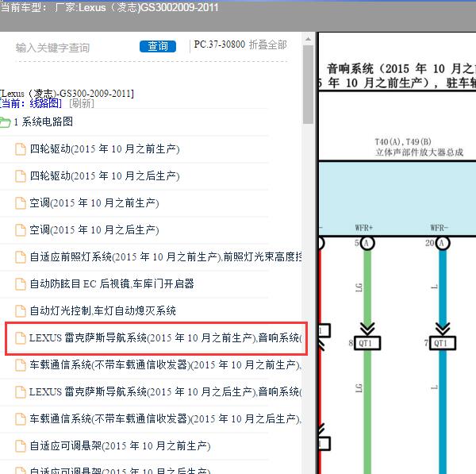Click the green folder icon of 系统电路图
This screenshot has height=474, width=476.
click(6, 122)
